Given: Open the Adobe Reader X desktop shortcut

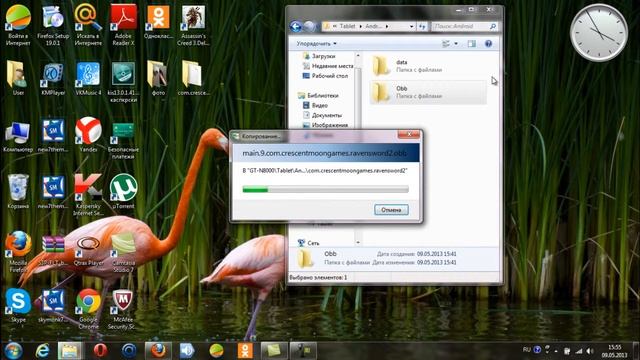Looking at the screenshot, I should point(123,25).
